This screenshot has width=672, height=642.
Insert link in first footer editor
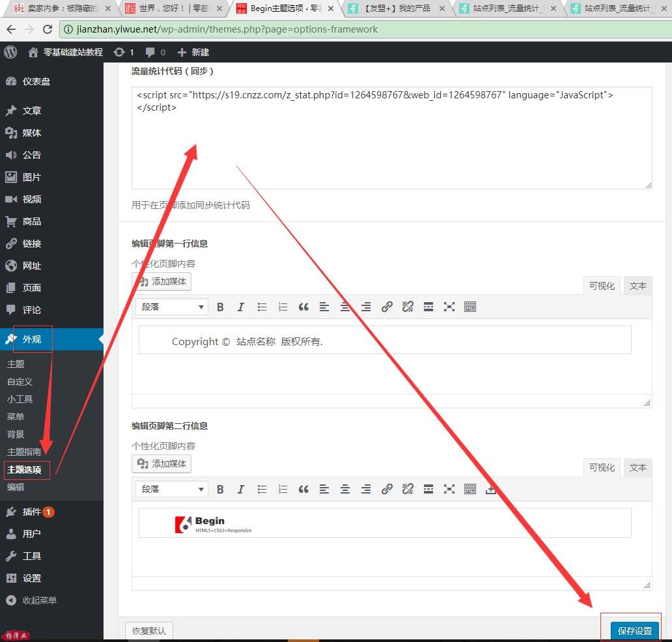[x=387, y=307]
